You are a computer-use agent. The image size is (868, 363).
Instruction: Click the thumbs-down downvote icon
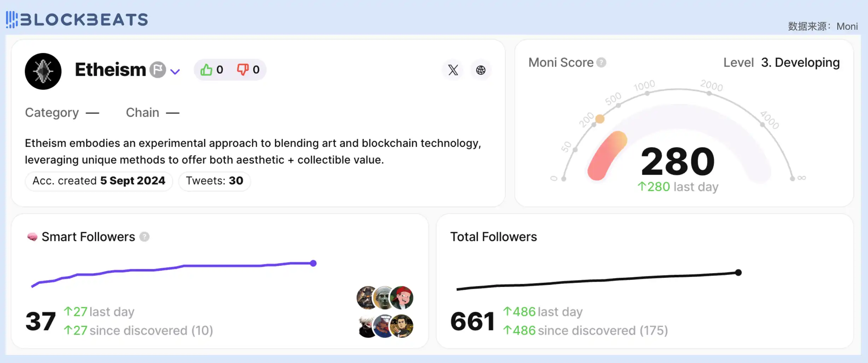[243, 69]
